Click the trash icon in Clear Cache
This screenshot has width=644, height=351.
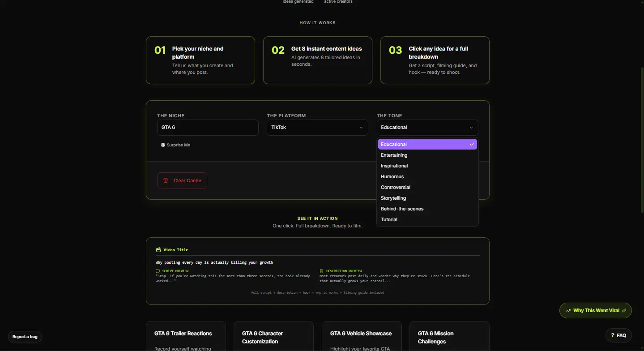(x=166, y=180)
